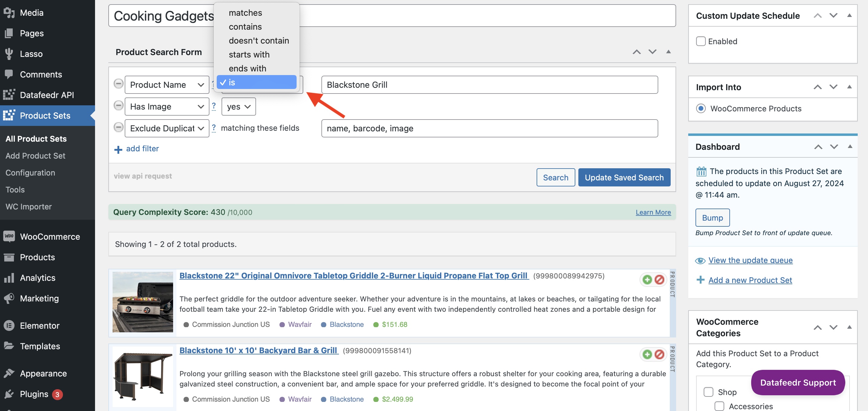Select the WooCommerce Products radio button
The image size is (868, 411).
coord(701,108)
